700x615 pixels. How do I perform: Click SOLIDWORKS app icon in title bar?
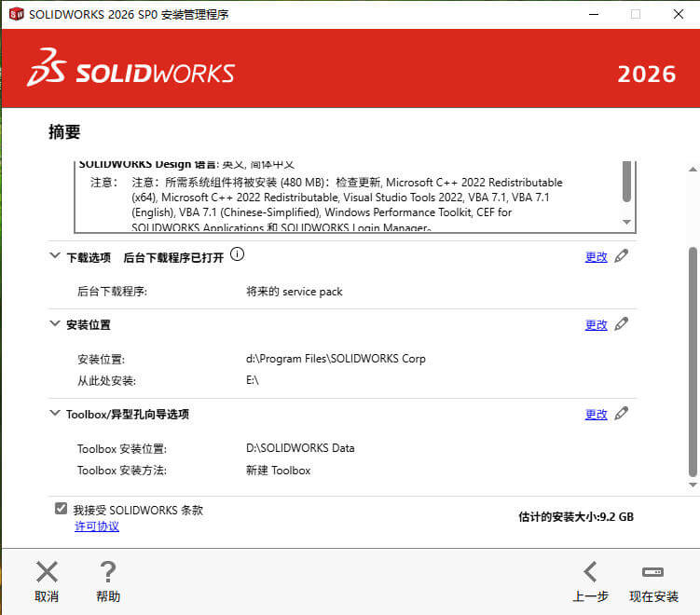click(17, 14)
